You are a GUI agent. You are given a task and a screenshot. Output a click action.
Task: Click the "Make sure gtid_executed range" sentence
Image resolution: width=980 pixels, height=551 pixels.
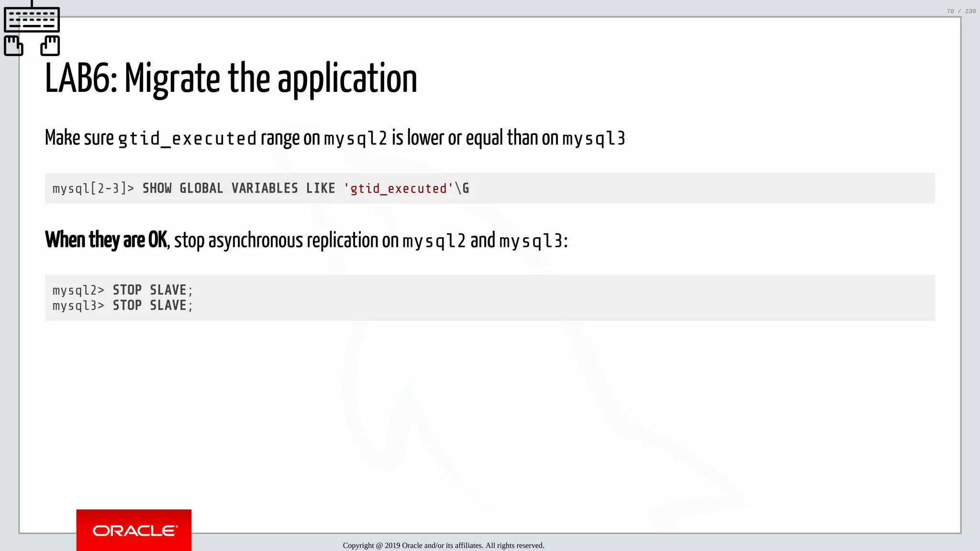click(335, 138)
